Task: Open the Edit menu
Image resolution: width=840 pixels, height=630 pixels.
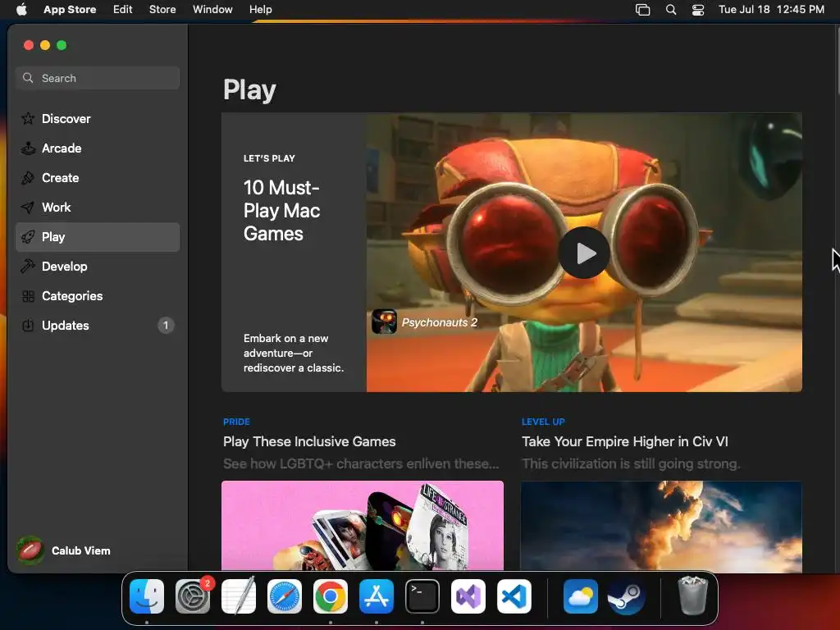Action: pyautogui.click(x=123, y=10)
